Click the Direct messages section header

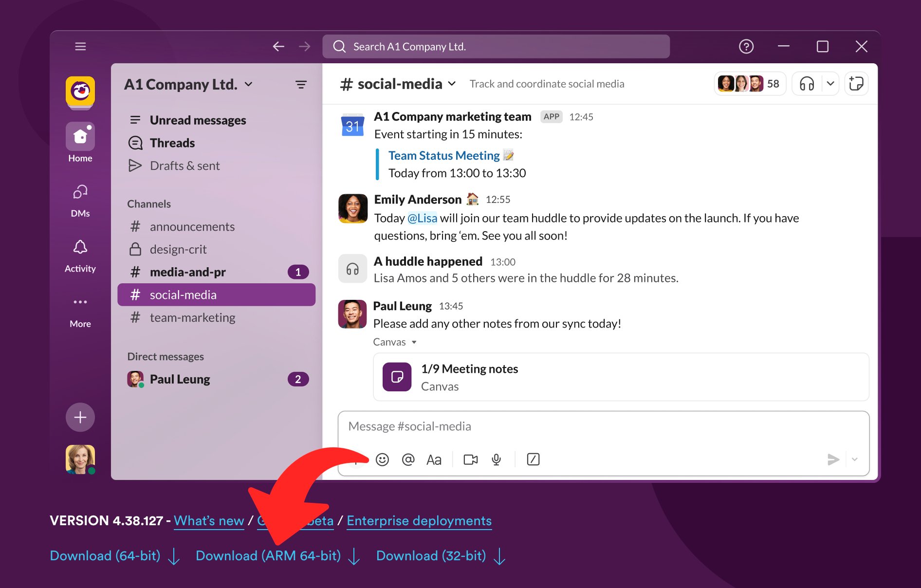click(x=166, y=356)
